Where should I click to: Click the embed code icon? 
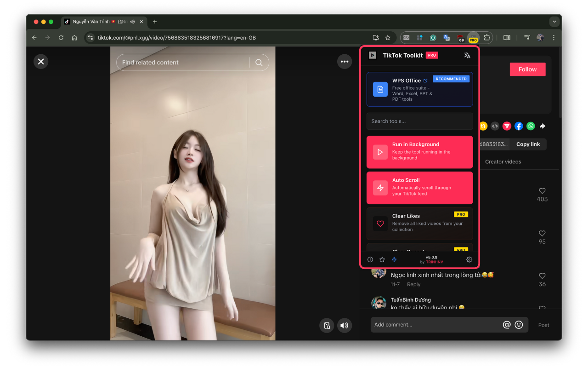coord(495,126)
